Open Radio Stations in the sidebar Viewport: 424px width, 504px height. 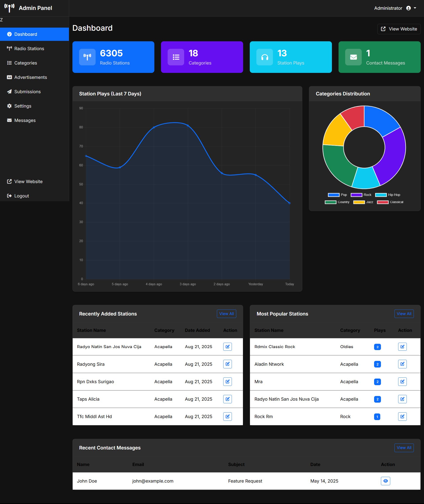pyautogui.click(x=29, y=49)
